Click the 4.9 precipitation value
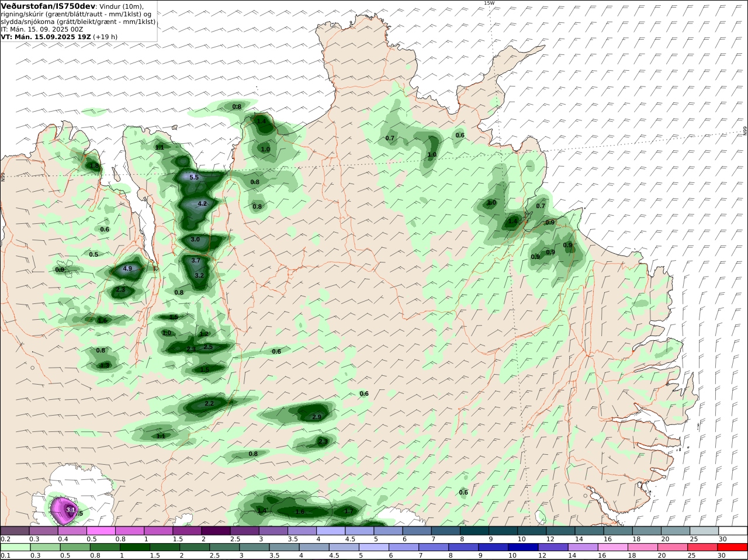The height and width of the screenshot is (560, 748). [128, 269]
